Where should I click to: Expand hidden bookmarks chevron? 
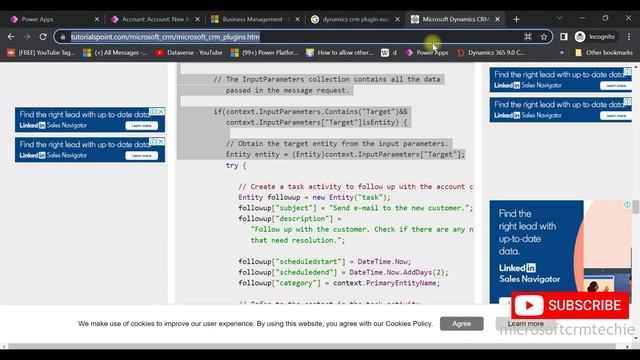(562, 53)
